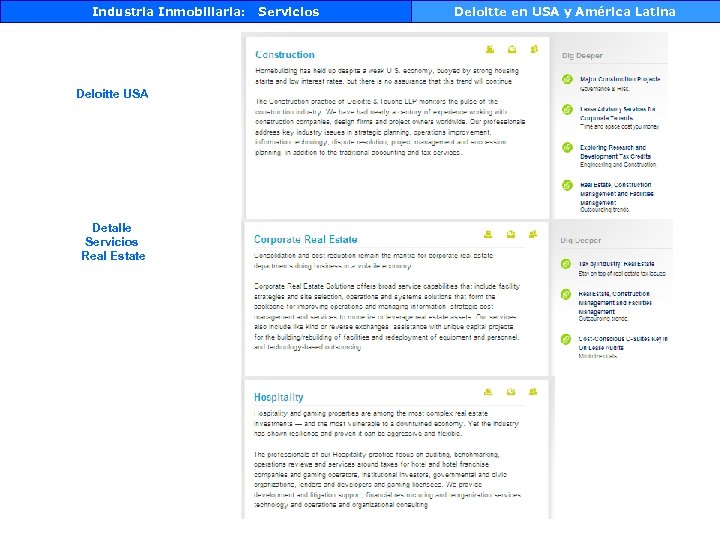Click the Dig Deeper heading beside Corporate Real Estate
720x540 pixels.
click(580, 241)
